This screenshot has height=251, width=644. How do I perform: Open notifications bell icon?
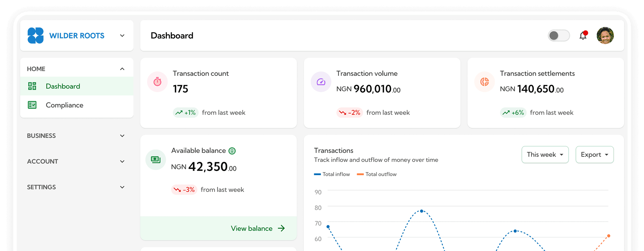tap(583, 36)
